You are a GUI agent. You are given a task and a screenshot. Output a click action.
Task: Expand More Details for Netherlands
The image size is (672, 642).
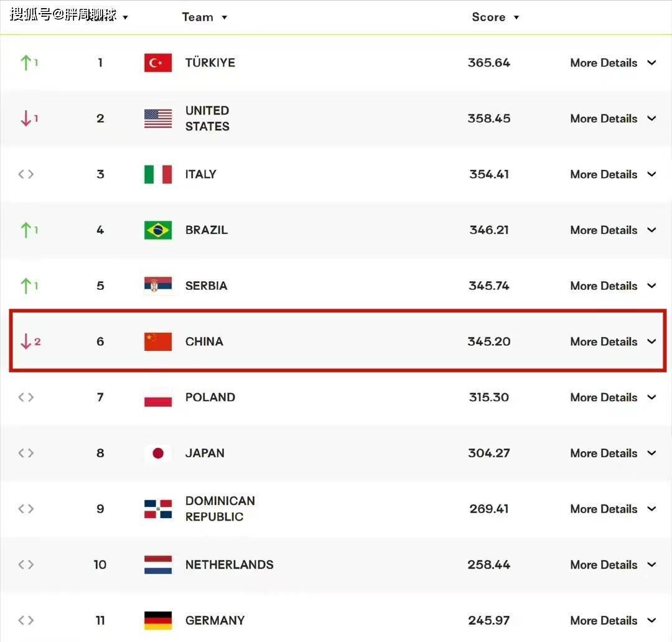point(613,564)
